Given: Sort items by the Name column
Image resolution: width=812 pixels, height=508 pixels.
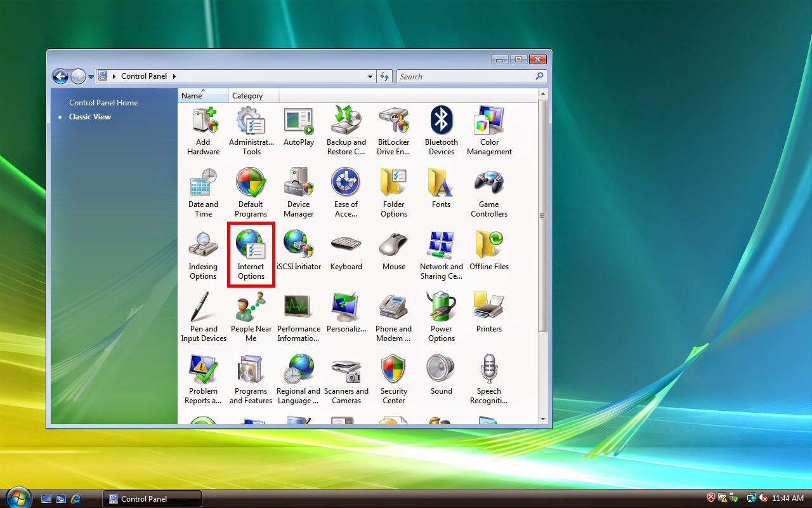Looking at the screenshot, I should [203, 96].
